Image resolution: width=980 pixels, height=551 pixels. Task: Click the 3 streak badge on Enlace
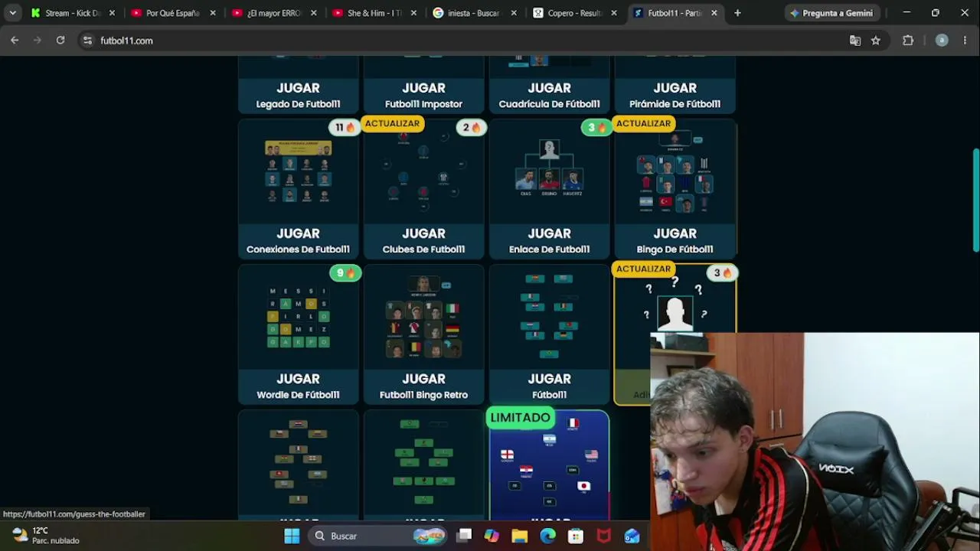click(x=596, y=127)
